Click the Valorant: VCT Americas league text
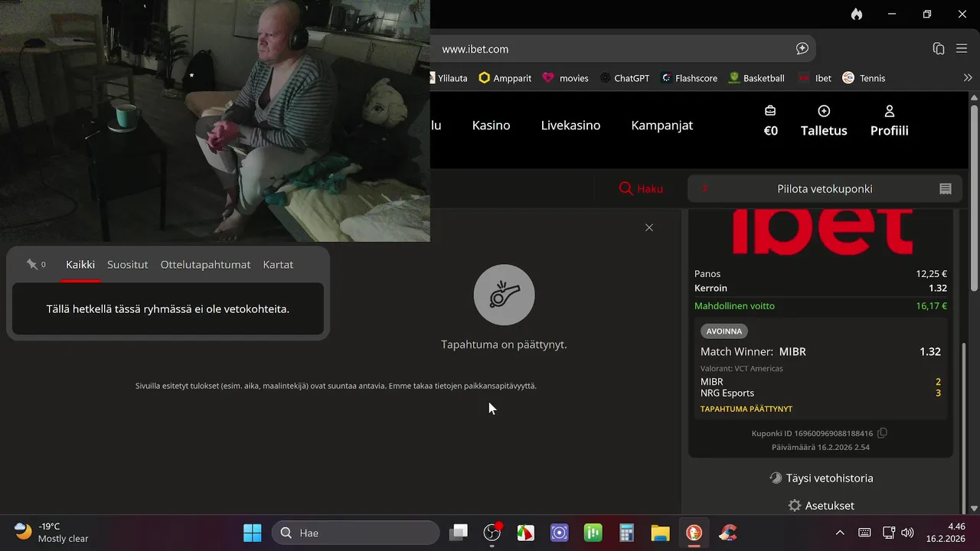980x551 pixels. point(742,369)
